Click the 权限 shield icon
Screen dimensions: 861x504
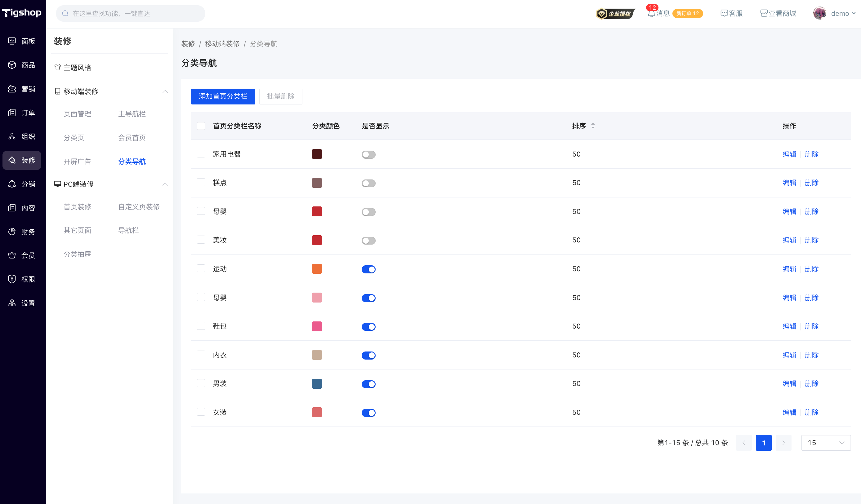(x=12, y=279)
